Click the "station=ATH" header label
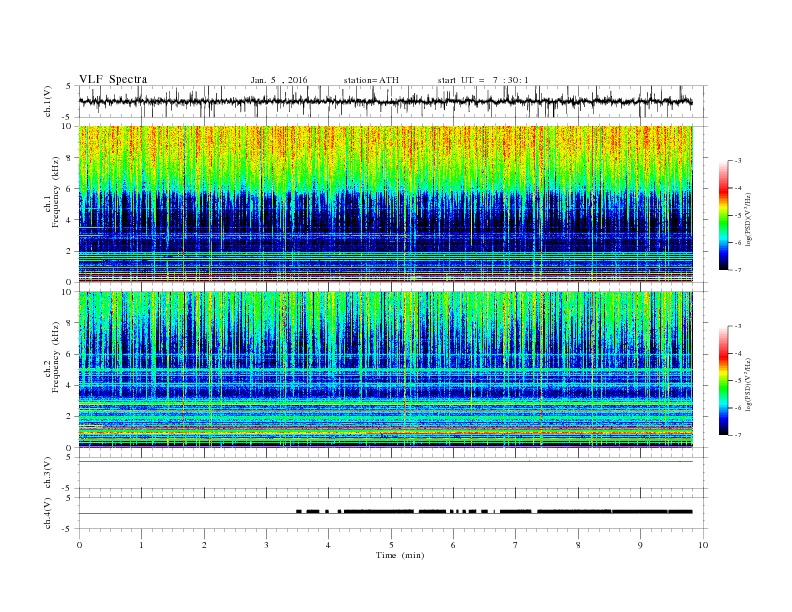 371,80
